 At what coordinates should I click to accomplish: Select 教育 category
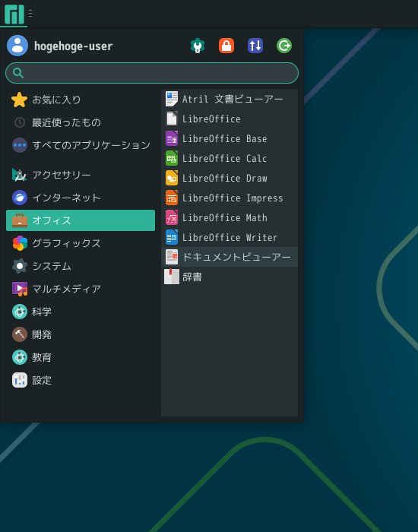click(x=81, y=357)
